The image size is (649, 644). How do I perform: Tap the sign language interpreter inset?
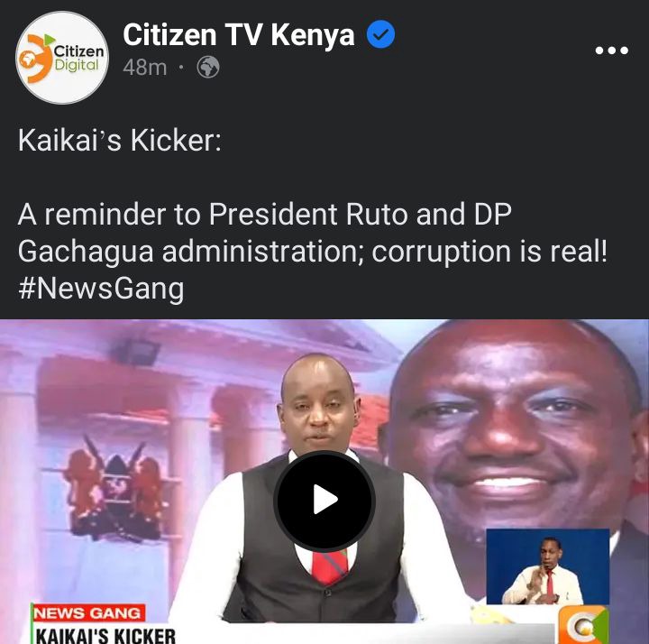point(547,566)
